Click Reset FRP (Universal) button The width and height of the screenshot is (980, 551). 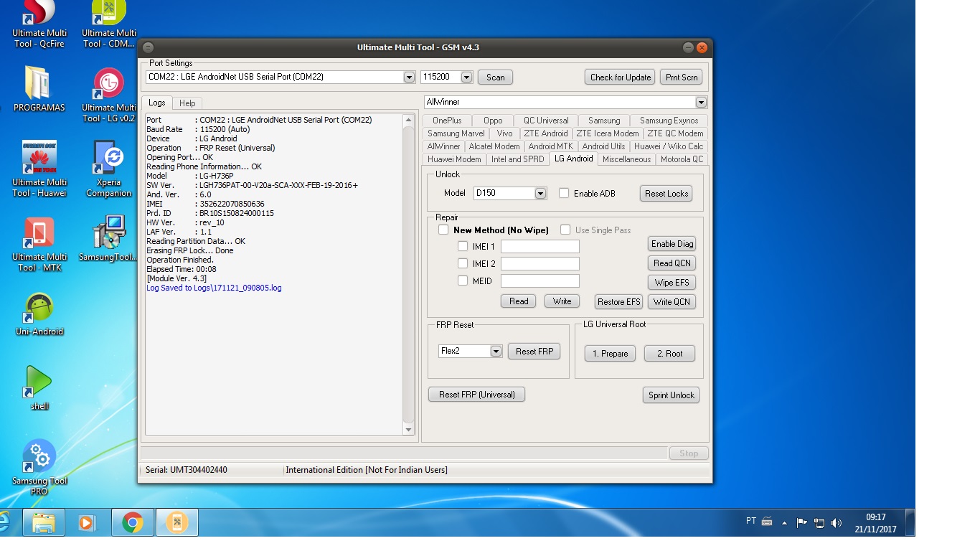[x=477, y=394]
